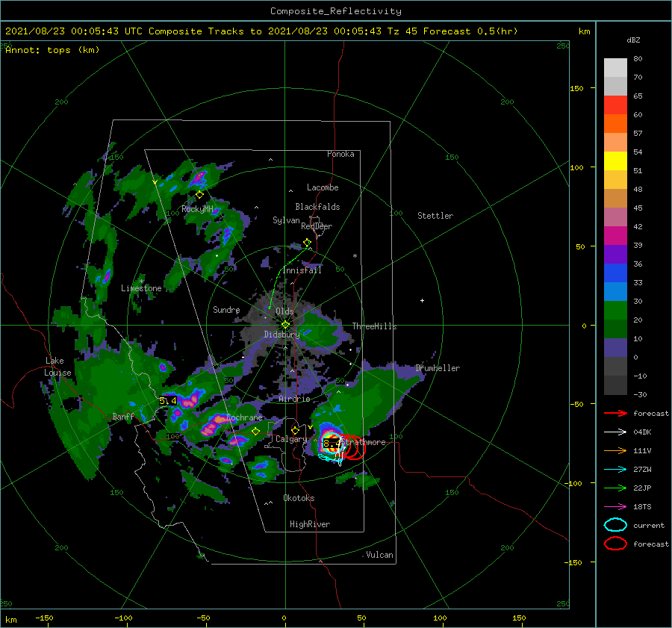
Task: Select the orange 57-60 dBZ swatch
Action: click(x=615, y=124)
